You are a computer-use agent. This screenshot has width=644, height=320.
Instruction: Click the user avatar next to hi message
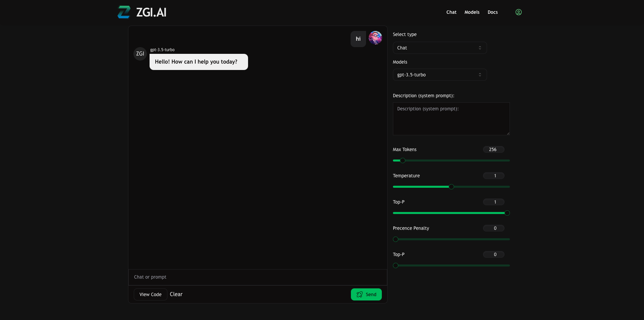(375, 38)
